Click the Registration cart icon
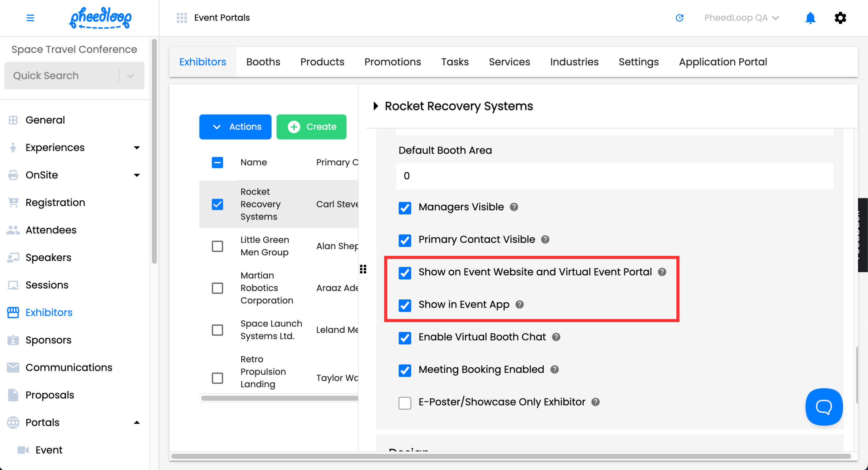 13,203
